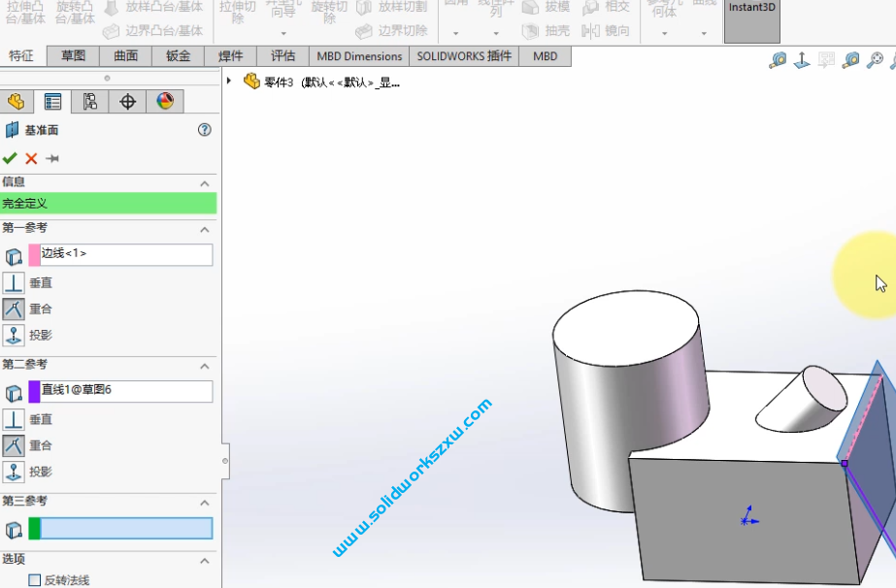Click the Instant3D button
896x588 pixels.
click(751, 19)
